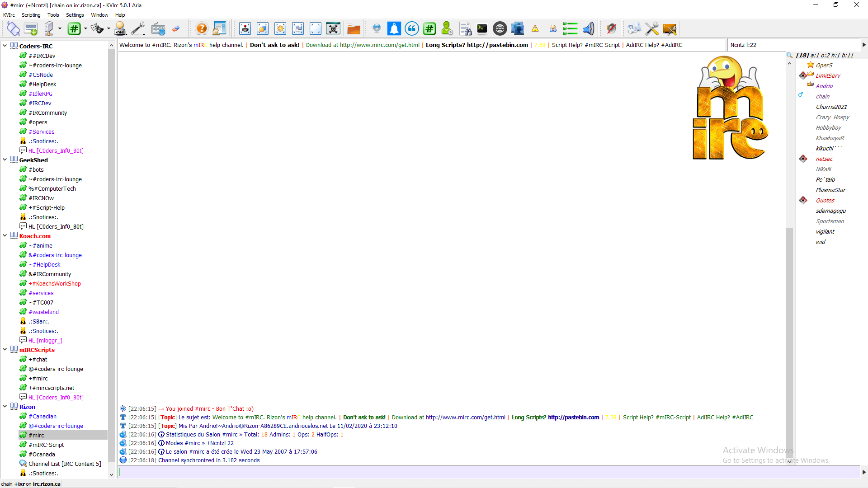
Task: Collapse the Koach.com network node
Action: tap(5, 235)
